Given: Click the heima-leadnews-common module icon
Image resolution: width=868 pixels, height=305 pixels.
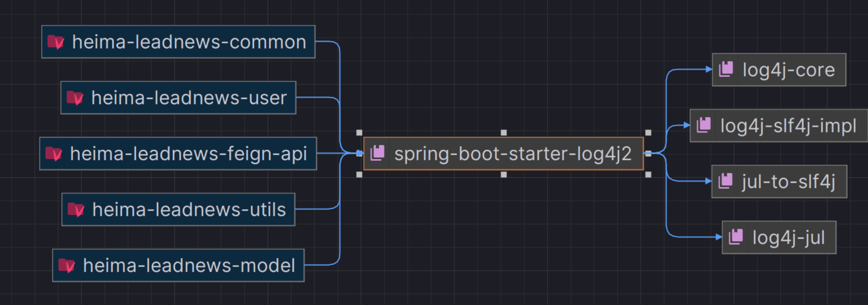Looking at the screenshot, I should [x=56, y=42].
